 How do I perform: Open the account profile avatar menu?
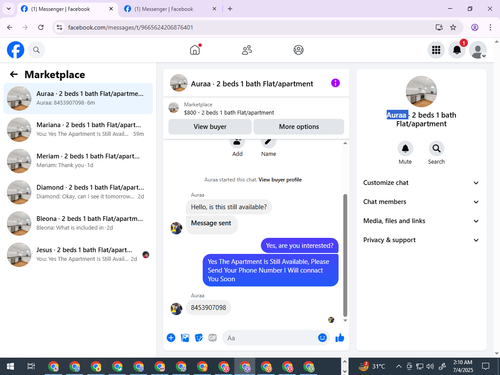click(478, 50)
